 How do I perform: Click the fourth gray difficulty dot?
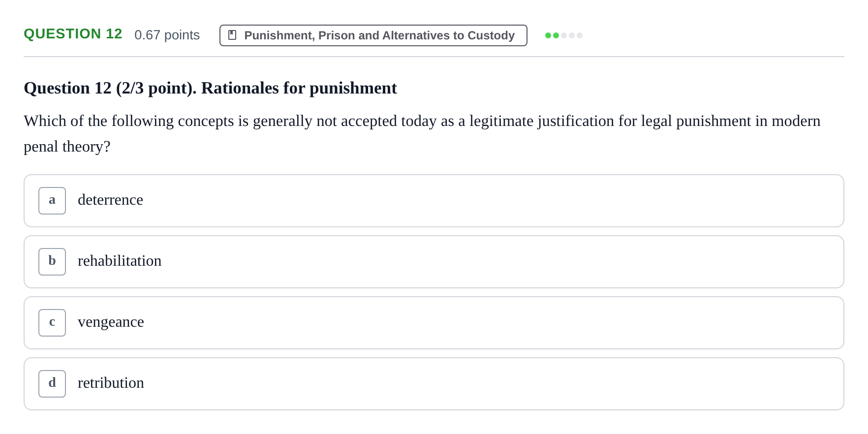pyautogui.click(x=572, y=35)
